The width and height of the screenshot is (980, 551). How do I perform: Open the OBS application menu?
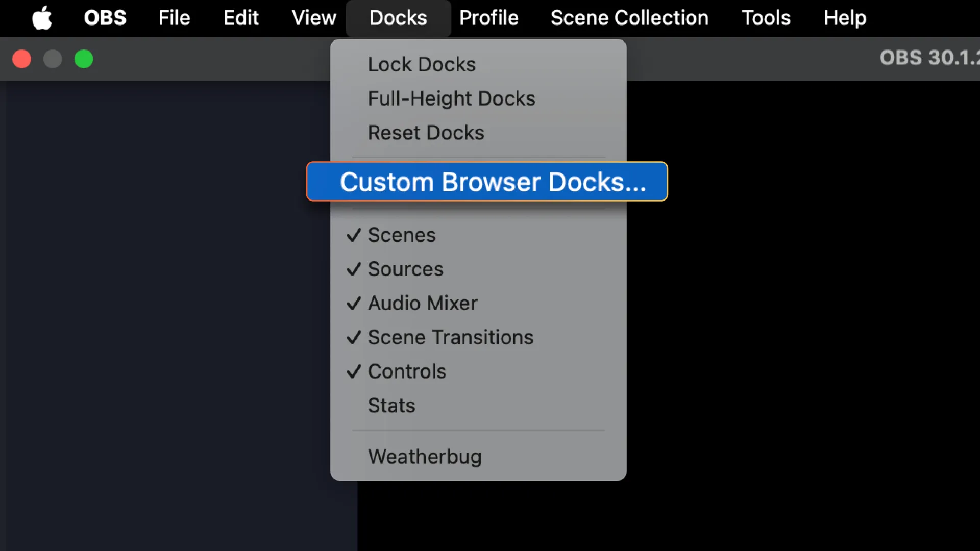105,18
